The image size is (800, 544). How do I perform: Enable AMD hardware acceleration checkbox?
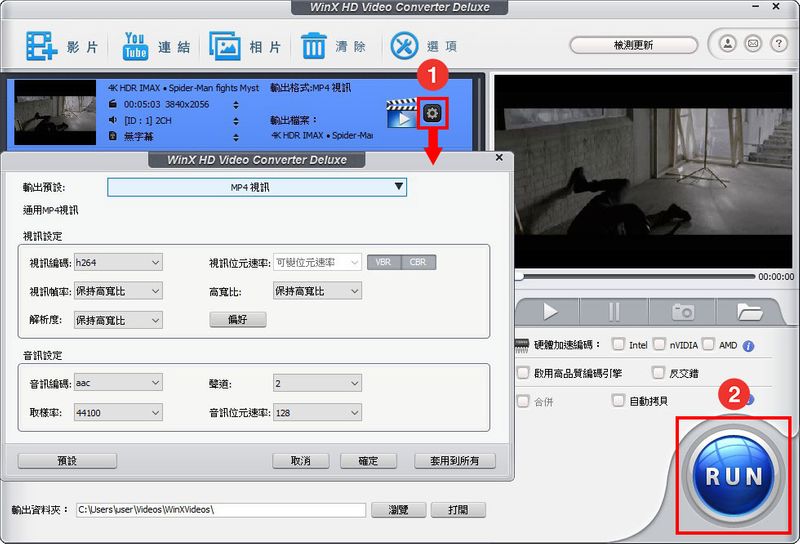(708, 344)
